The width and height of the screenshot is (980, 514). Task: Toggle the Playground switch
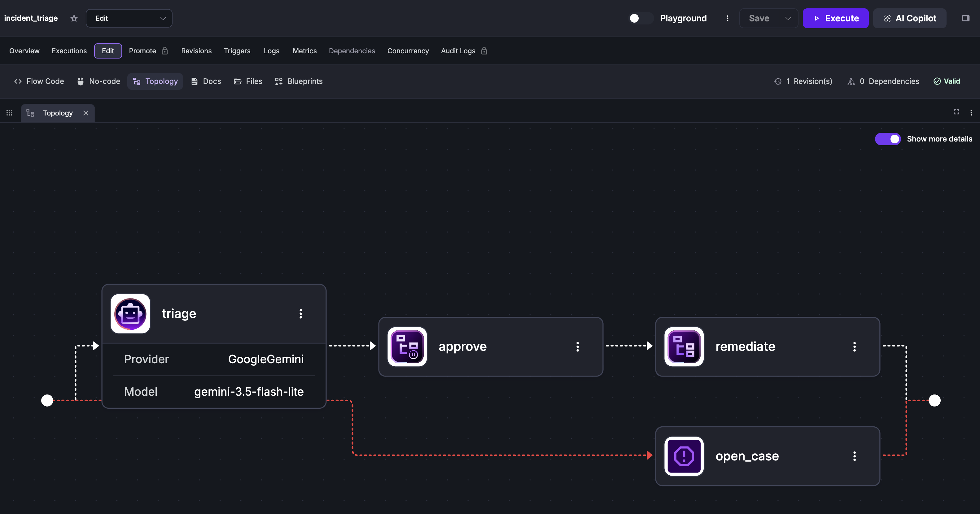point(641,18)
